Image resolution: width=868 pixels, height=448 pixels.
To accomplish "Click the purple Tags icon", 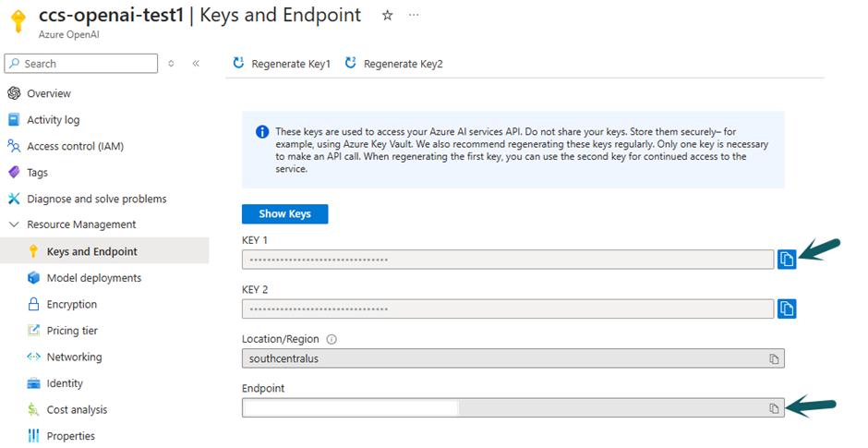I will [x=14, y=172].
